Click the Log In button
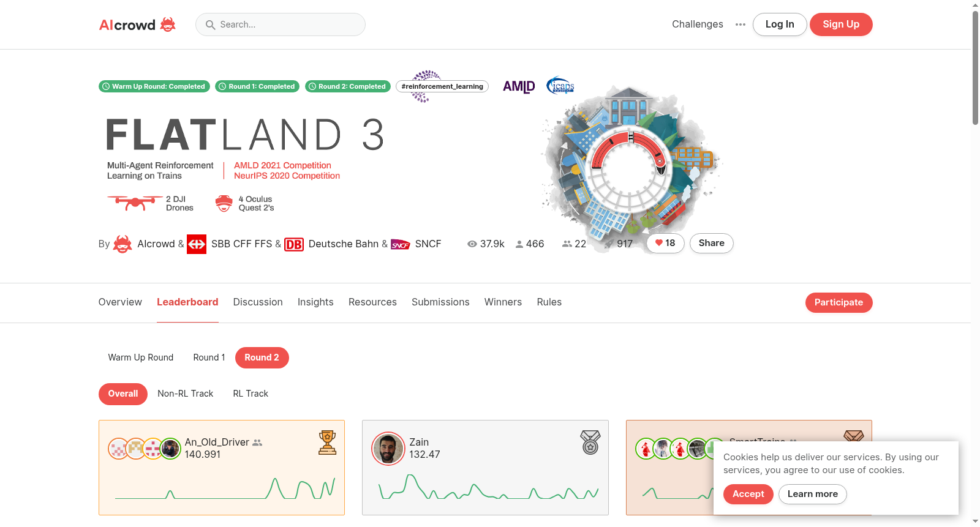The height and width of the screenshot is (527, 980). coord(780,24)
